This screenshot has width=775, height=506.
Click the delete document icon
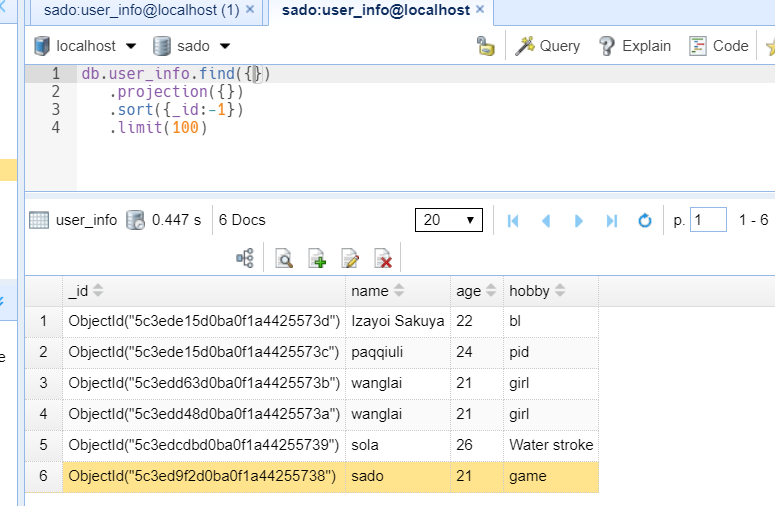[x=383, y=259]
